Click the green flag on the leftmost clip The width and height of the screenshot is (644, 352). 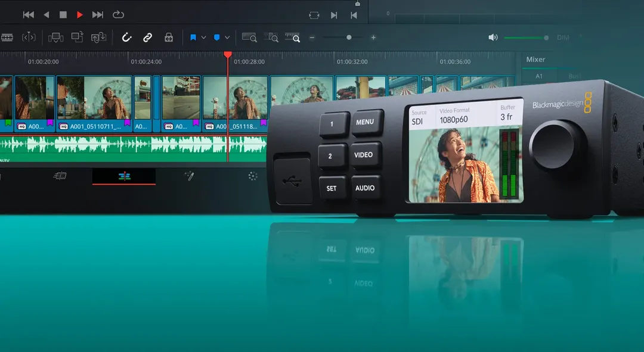pos(8,122)
